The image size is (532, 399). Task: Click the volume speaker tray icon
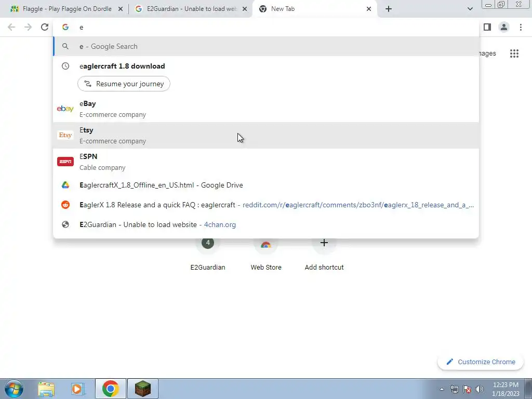coord(480,390)
